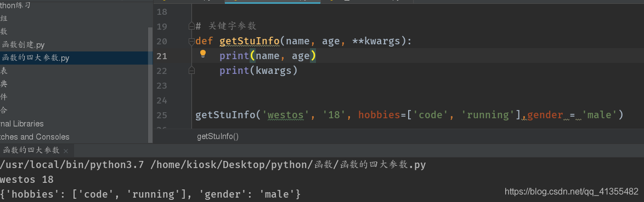This screenshot has height=202, width=644.
Task: Collapse the fold marker on comment line 19
Action: point(191,26)
